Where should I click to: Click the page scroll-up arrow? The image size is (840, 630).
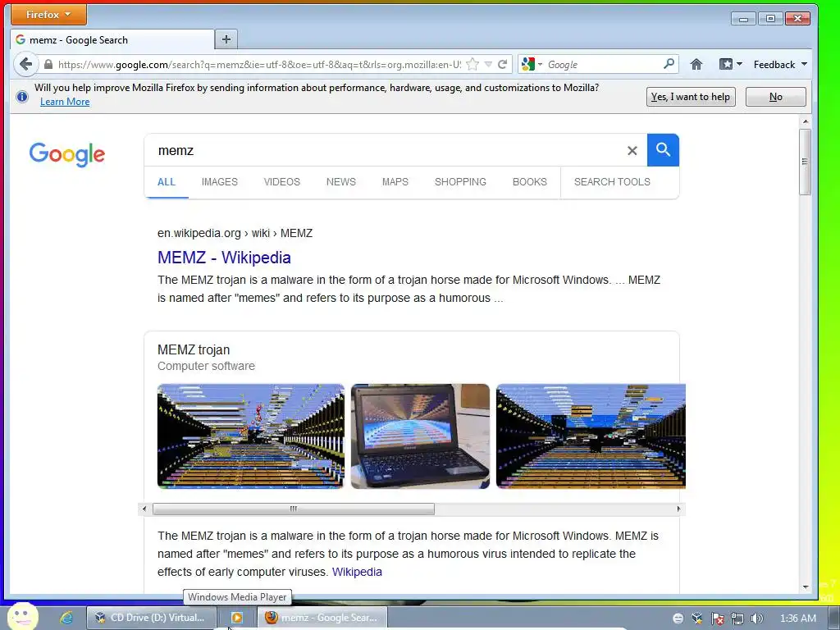click(806, 121)
